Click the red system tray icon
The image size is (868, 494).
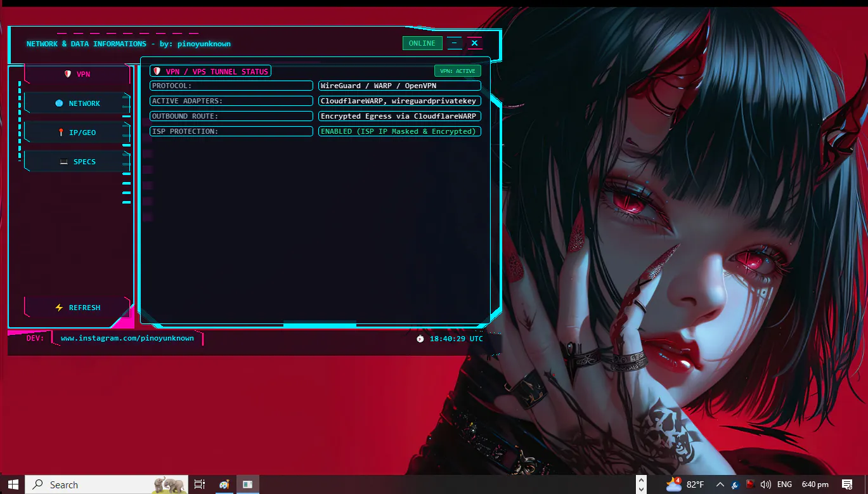tap(750, 484)
